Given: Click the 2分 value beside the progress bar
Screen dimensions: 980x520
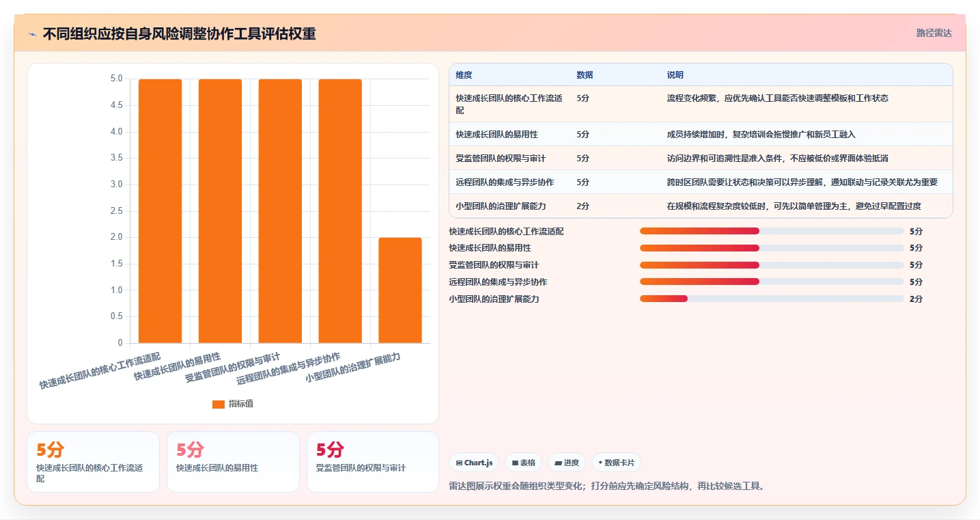Looking at the screenshot, I should 916,299.
